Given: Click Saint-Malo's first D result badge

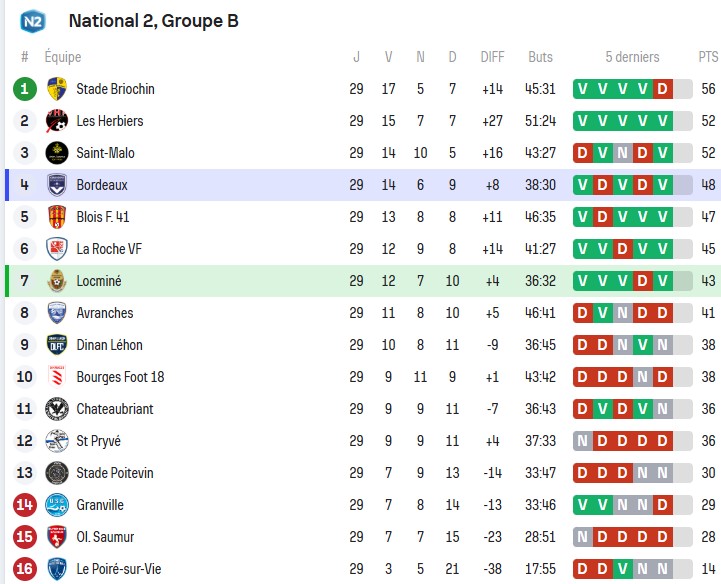Looking at the screenshot, I should click(x=583, y=153).
